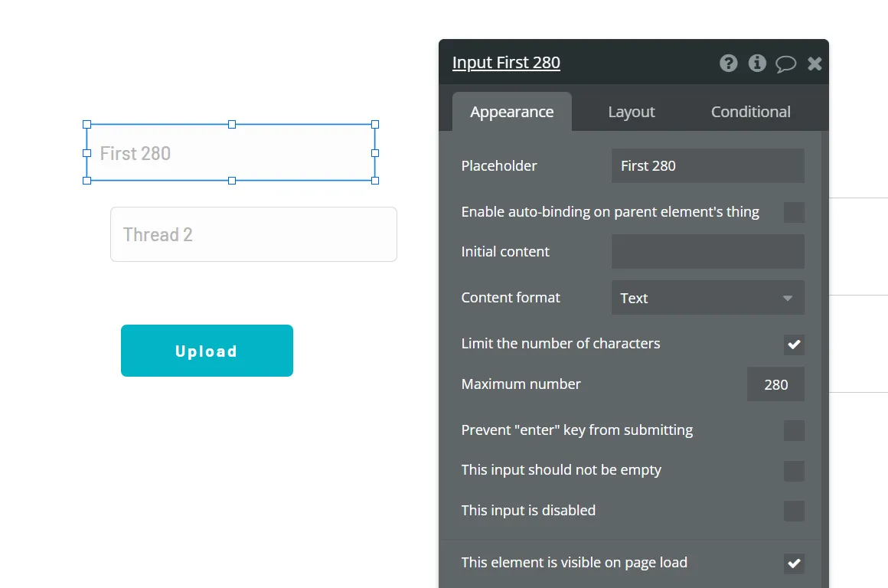This screenshot has height=588, width=888.
Task: Enable auto-binding on parent element's thing
Action: (794, 212)
